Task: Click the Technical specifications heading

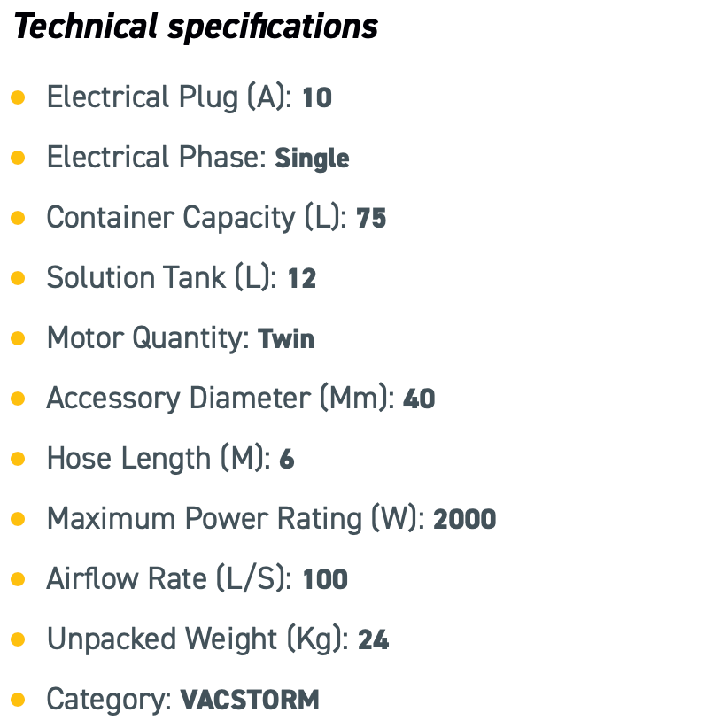Action: pos(196,27)
